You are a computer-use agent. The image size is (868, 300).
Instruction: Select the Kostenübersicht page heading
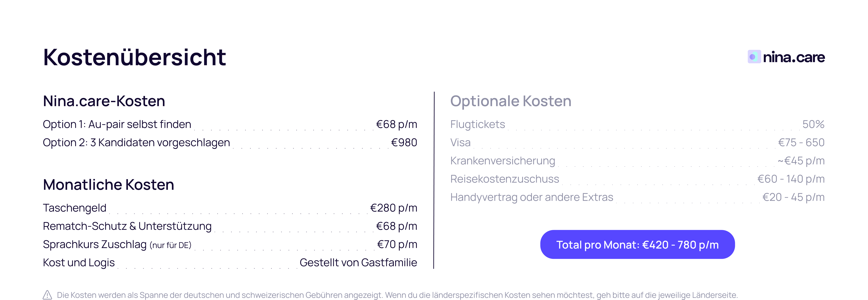(x=134, y=57)
